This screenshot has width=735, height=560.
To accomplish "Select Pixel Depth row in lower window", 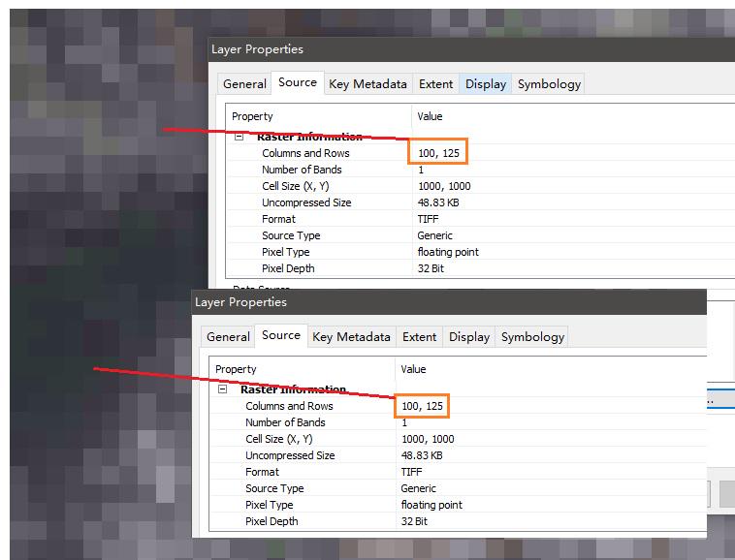I will (458, 521).
